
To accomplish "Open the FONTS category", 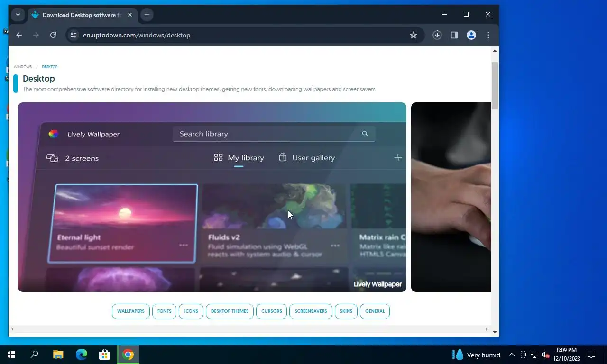I will 164,311.
